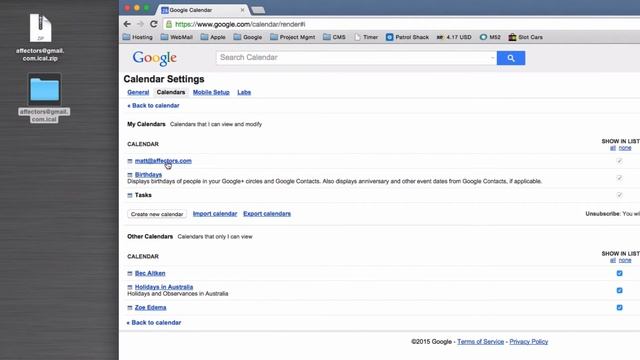The image size is (640, 360).
Task: Open the Google bookmarks folder
Action: point(248,37)
